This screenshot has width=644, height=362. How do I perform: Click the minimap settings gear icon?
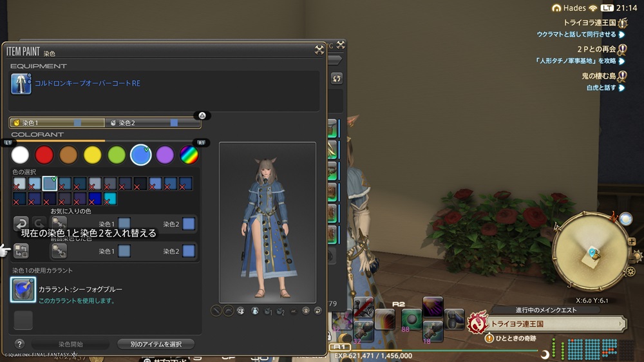pos(630,271)
